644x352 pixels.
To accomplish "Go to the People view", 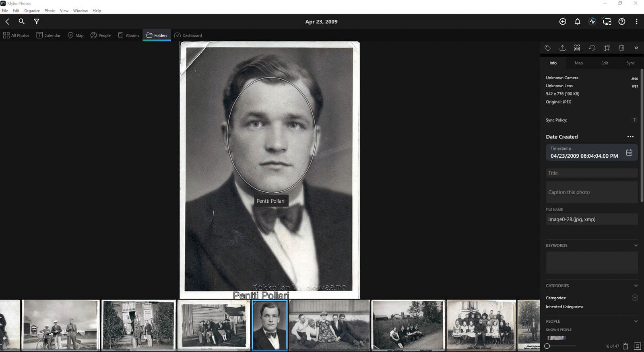I will 101,35.
